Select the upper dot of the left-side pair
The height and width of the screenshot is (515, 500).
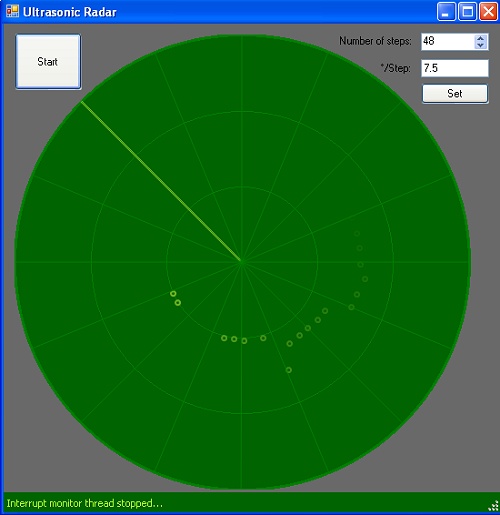click(173, 294)
